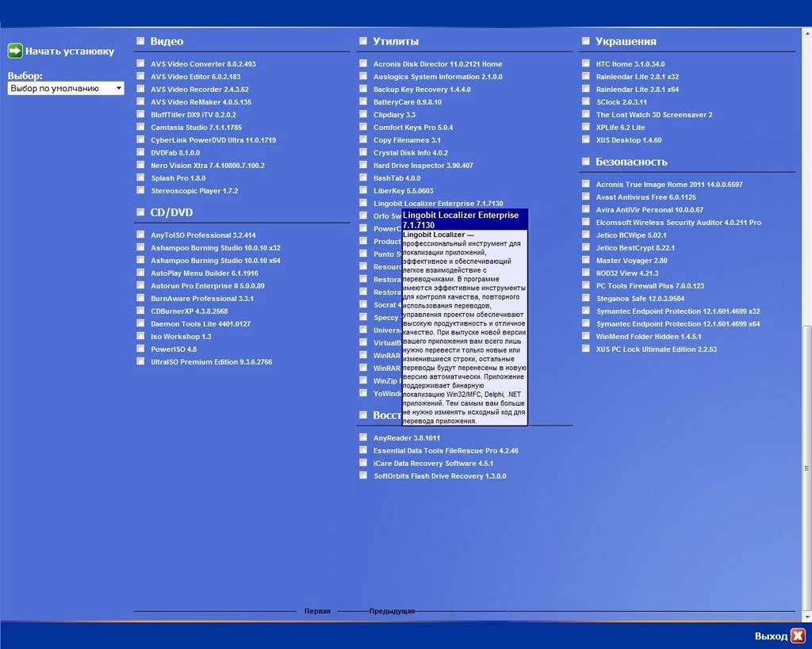Tick the AnyReader 3.8.1011 checkbox
Image resolution: width=812 pixels, height=649 pixels.
362,438
